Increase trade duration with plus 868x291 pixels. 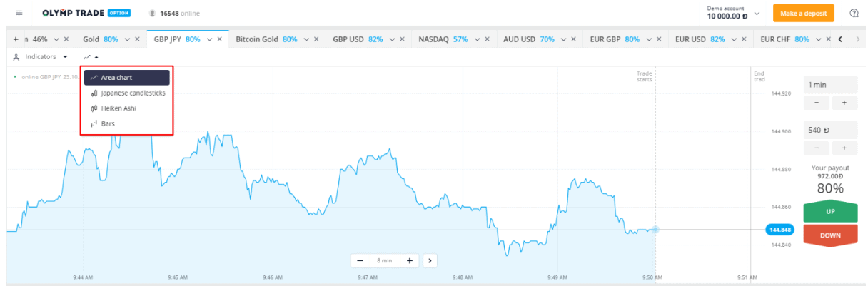pos(844,103)
